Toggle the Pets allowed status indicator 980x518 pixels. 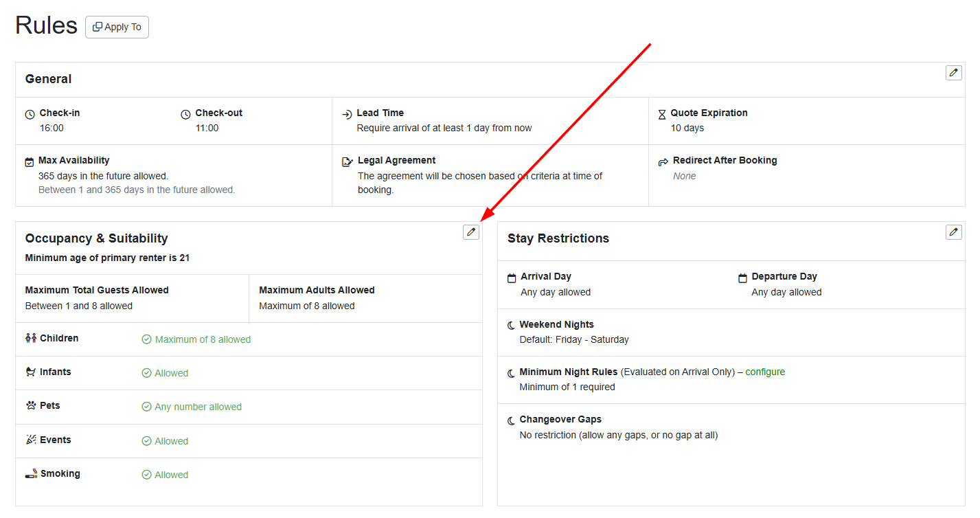click(x=146, y=406)
